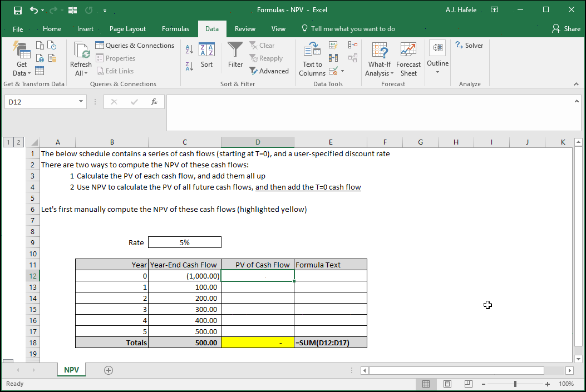This screenshot has width=586, height=392.
Task: Open the Name Box dropdown arrow
Action: [x=81, y=102]
